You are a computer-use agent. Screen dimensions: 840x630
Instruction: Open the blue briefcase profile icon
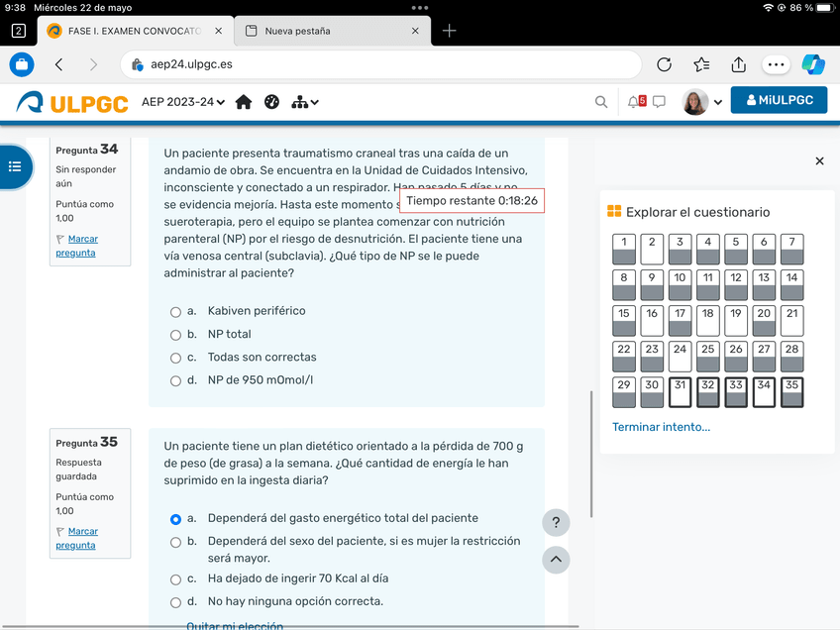[x=22, y=64]
